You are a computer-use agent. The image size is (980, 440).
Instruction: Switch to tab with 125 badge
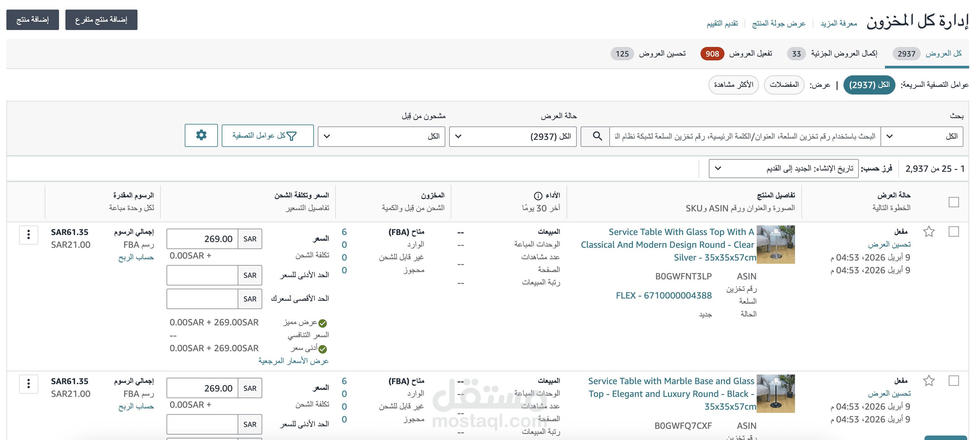point(648,54)
